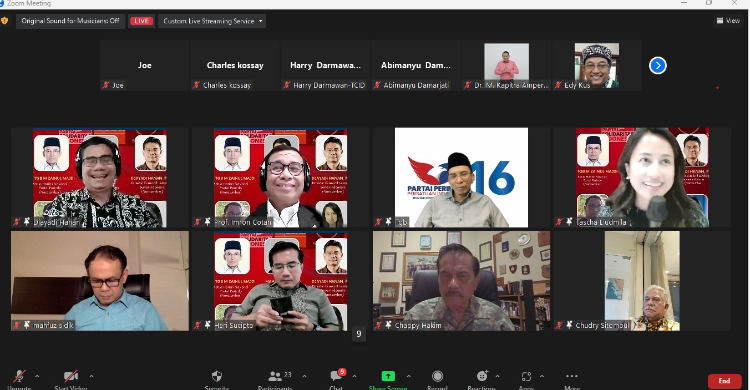Show next participants with blue arrow button
750x390 pixels.
[x=658, y=66]
